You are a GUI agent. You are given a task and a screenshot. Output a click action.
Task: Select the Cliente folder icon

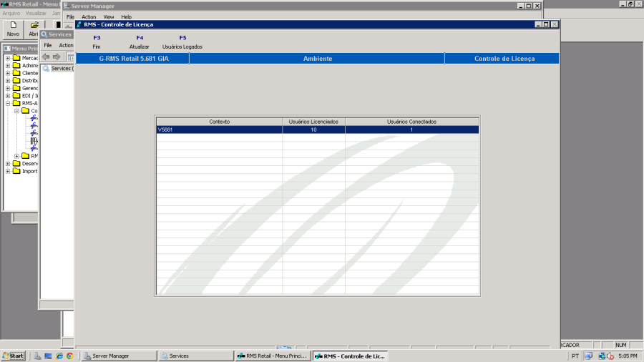click(x=16, y=73)
